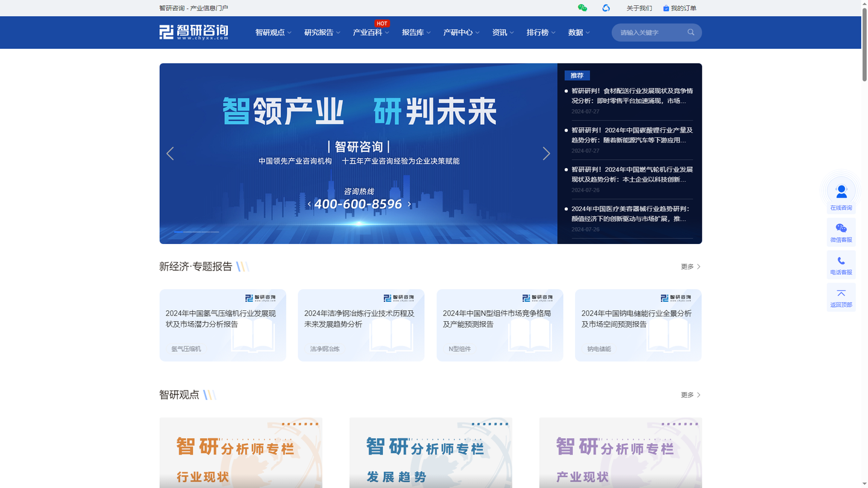The height and width of the screenshot is (488, 868).
Task: Expand the 研究报告 menu
Action: pyautogui.click(x=322, y=33)
